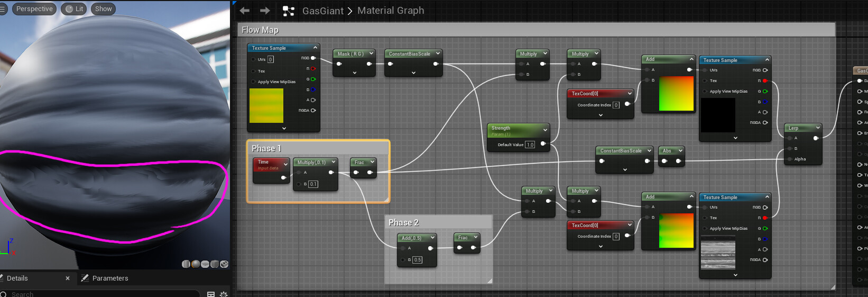Expand the Mask (R G) node chevron

point(371,53)
